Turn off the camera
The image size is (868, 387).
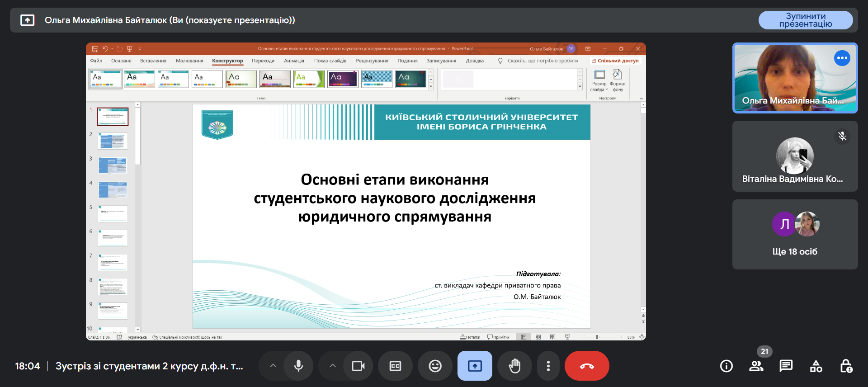358,366
